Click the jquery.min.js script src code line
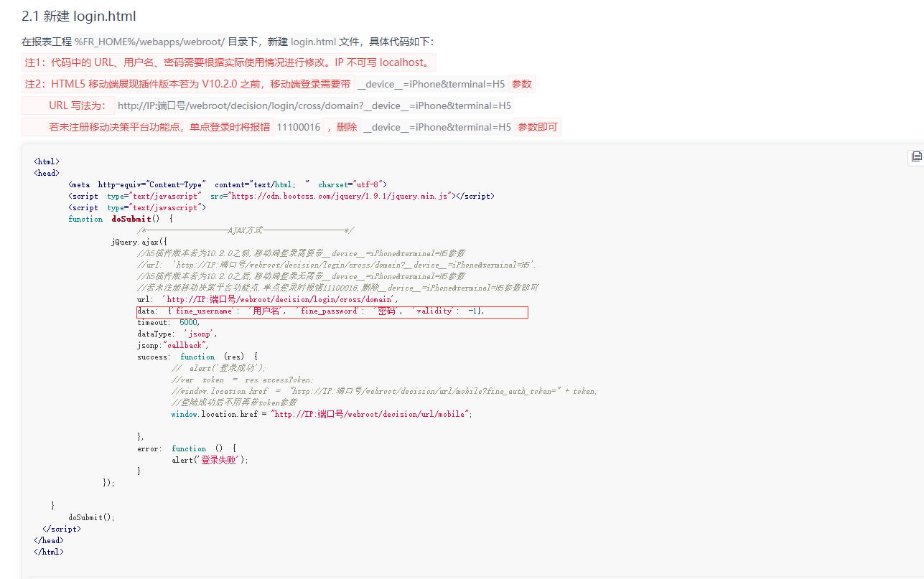This screenshot has height=579, width=924. 281,196
